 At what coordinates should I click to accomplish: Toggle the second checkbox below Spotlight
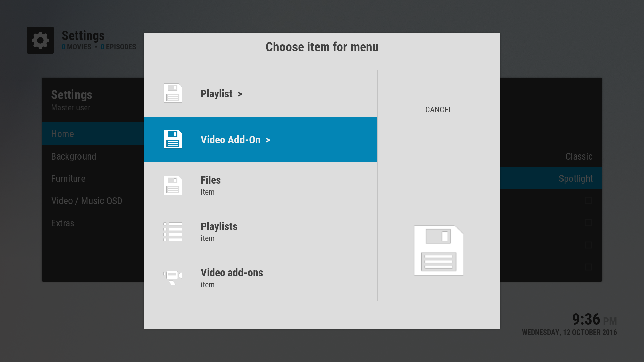point(588,223)
